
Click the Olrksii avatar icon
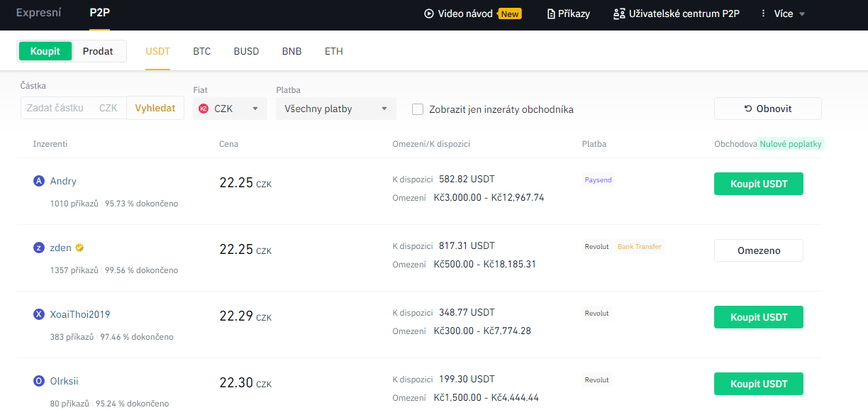(x=39, y=381)
